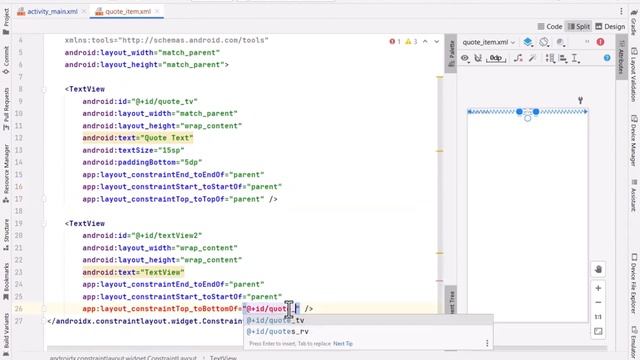Select the @+id/quote_tv completion suggestion
Image resolution: width=640 pixels, height=360 pixels.
click(x=368, y=320)
